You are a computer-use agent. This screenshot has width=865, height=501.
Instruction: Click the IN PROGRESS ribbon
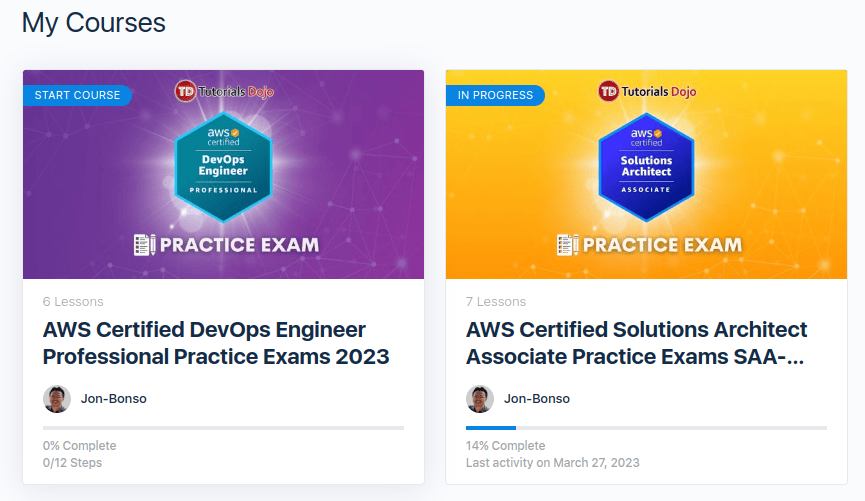[494, 95]
